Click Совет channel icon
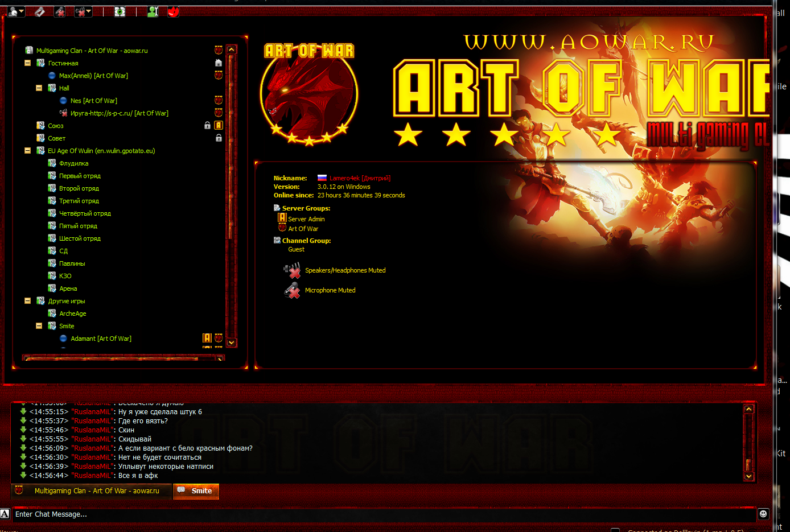Image resolution: width=790 pixels, height=532 pixels. point(40,138)
